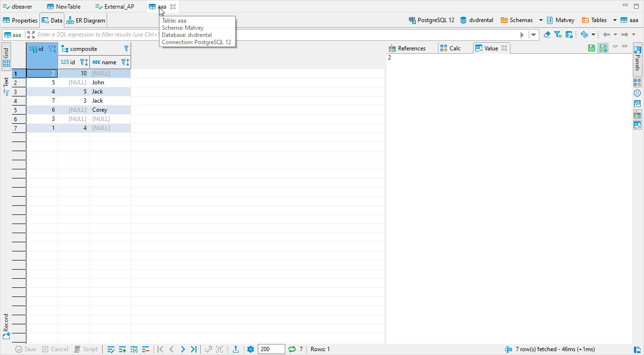Click the expand filter panel icon
The image size is (644, 355).
(x=31, y=35)
